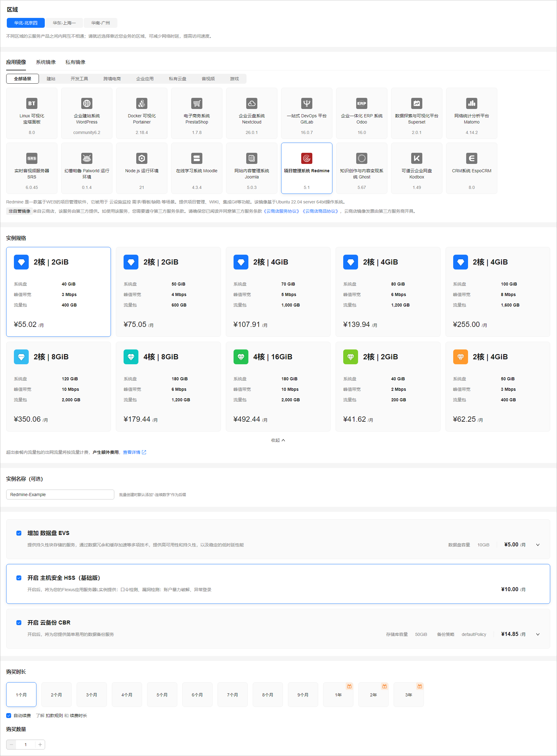The height and width of the screenshot is (756, 557).
Task: Increase purchase quantity with plus button
Action: coord(40,745)
